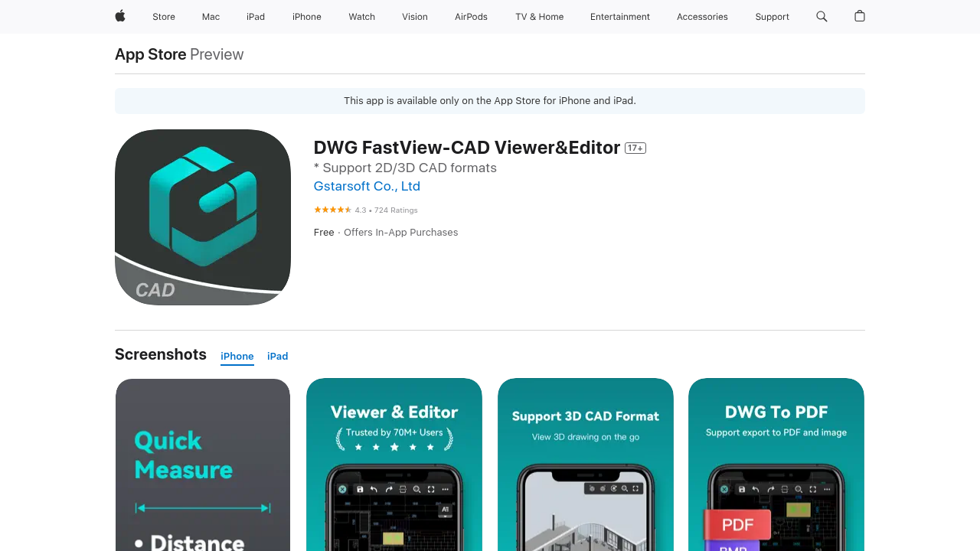
Task: Open the DWG To PDF screenshot
Action: pyautogui.click(x=776, y=465)
